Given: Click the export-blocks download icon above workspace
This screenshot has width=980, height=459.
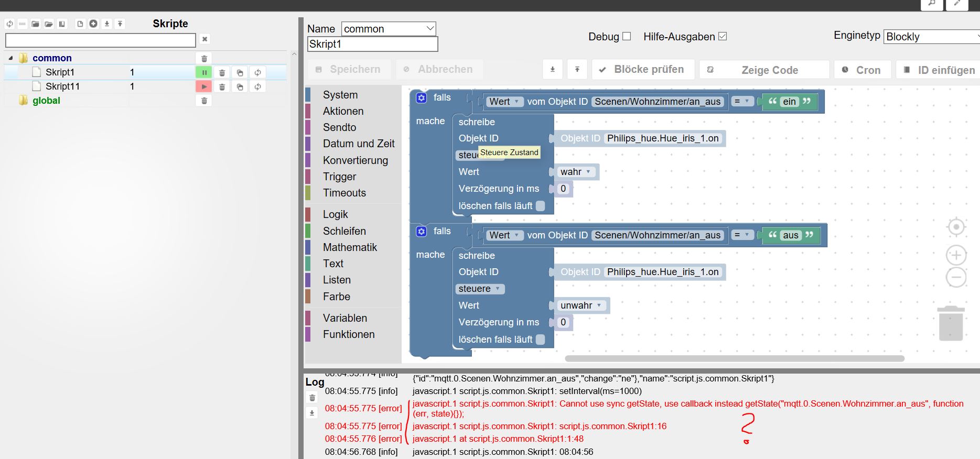Looking at the screenshot, I should pos(552,69).
